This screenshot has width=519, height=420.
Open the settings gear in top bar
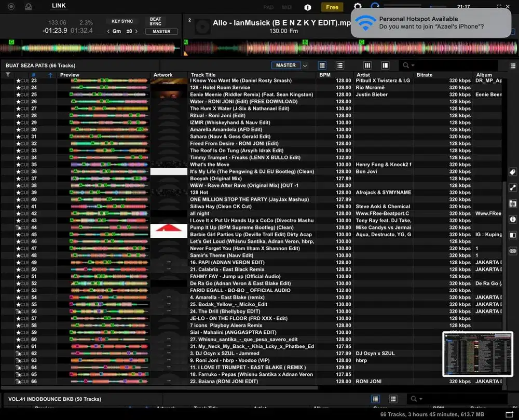click(358, 6)
